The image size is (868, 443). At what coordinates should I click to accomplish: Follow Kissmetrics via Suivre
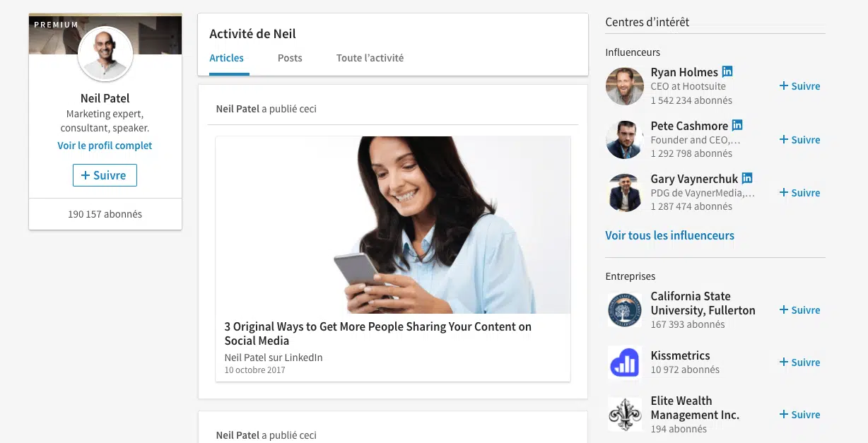coord(799,362)
